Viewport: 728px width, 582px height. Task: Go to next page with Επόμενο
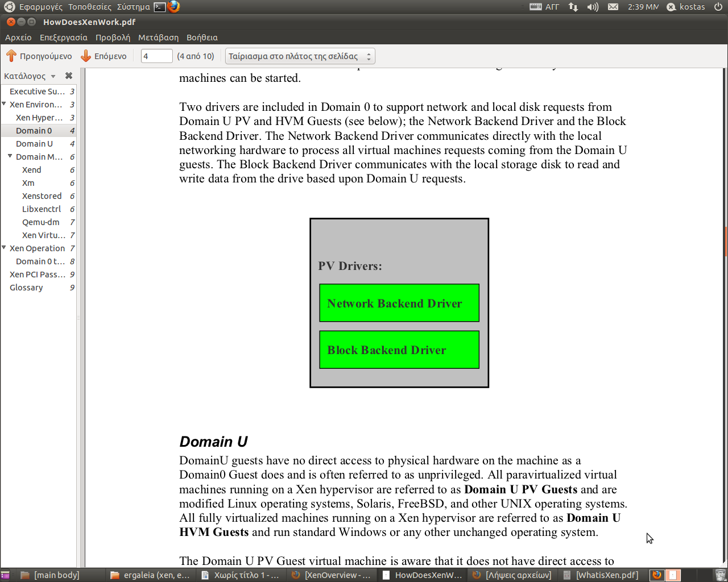[104, 56]
